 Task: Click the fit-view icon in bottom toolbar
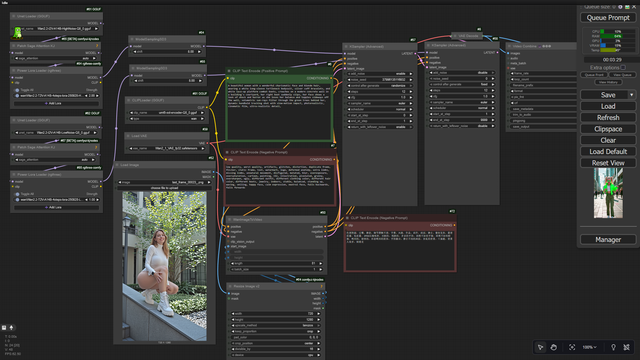pyautogui.click(x=572, y=347)
